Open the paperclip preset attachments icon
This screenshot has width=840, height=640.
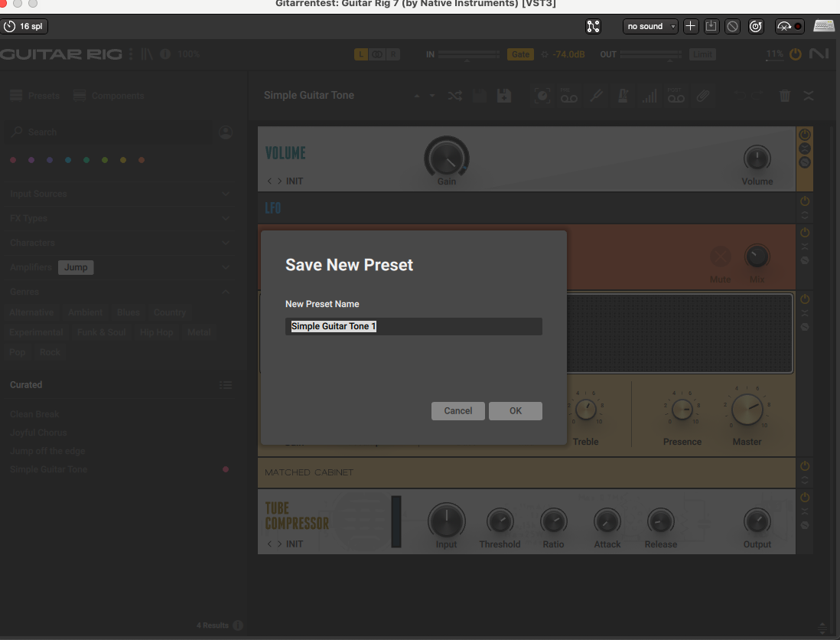point(703,96)
